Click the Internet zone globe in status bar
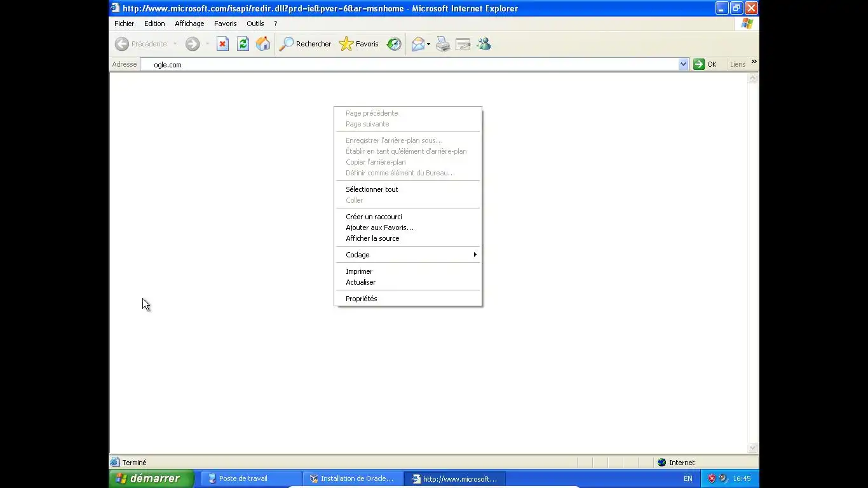This screenshot has width=868, height=488. [661, 463]
